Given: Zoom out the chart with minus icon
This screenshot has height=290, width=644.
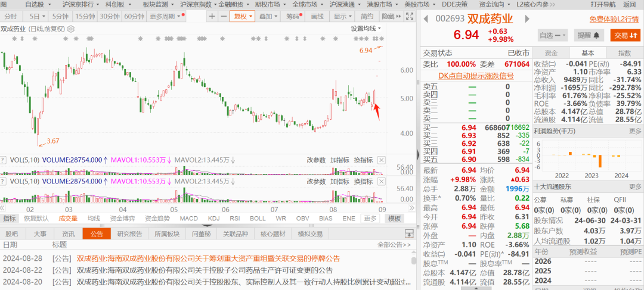Looking at the screenshot, I should pos(224,17).
